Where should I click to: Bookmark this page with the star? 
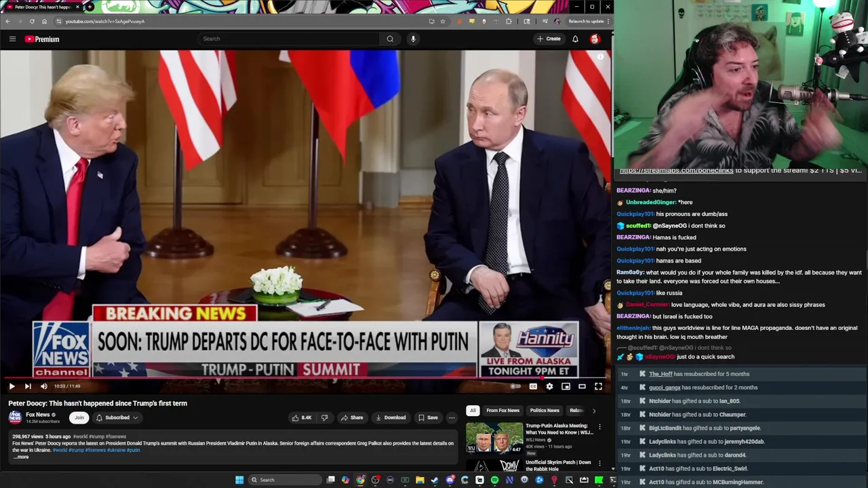click(443, 21)
